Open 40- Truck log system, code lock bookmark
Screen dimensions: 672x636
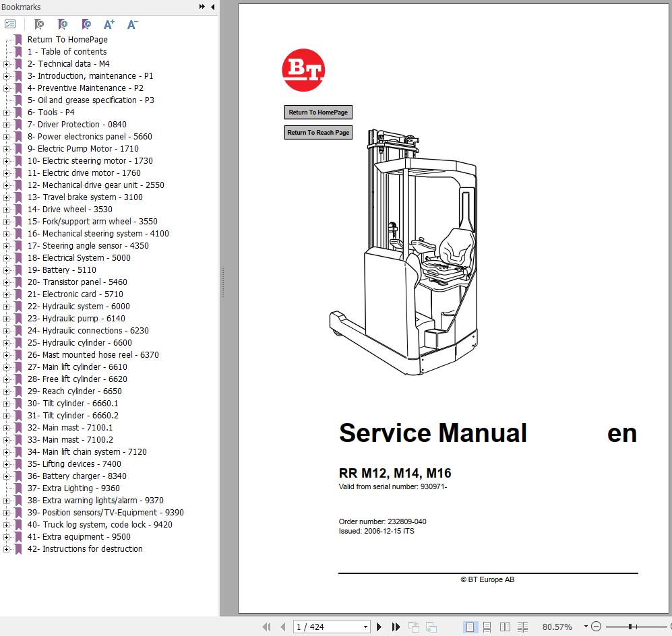(100, 525)
